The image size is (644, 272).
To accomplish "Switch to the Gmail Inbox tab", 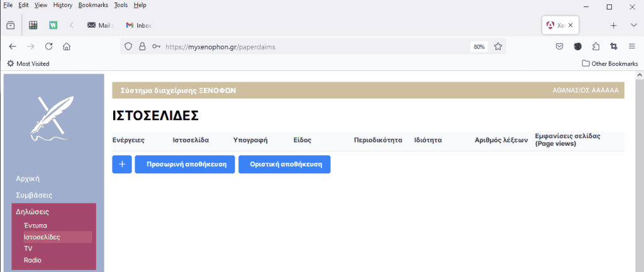I will coord(138,25).
